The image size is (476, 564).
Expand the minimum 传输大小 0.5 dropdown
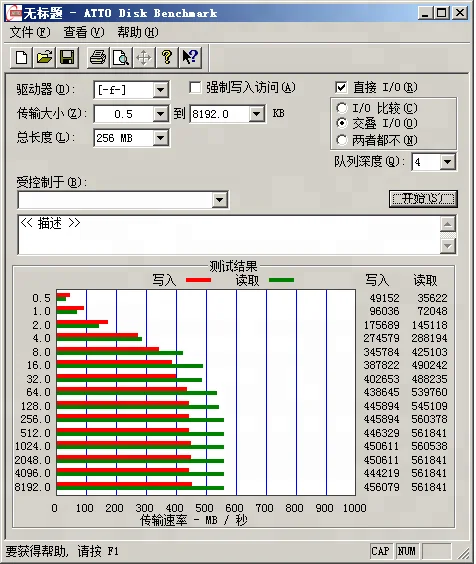[x=161, y=114]
